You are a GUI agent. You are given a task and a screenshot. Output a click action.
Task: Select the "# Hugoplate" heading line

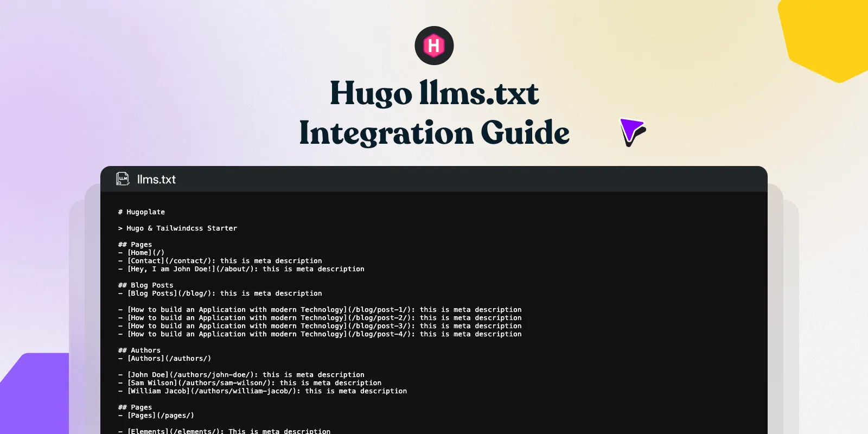click(x=142, y=212)
